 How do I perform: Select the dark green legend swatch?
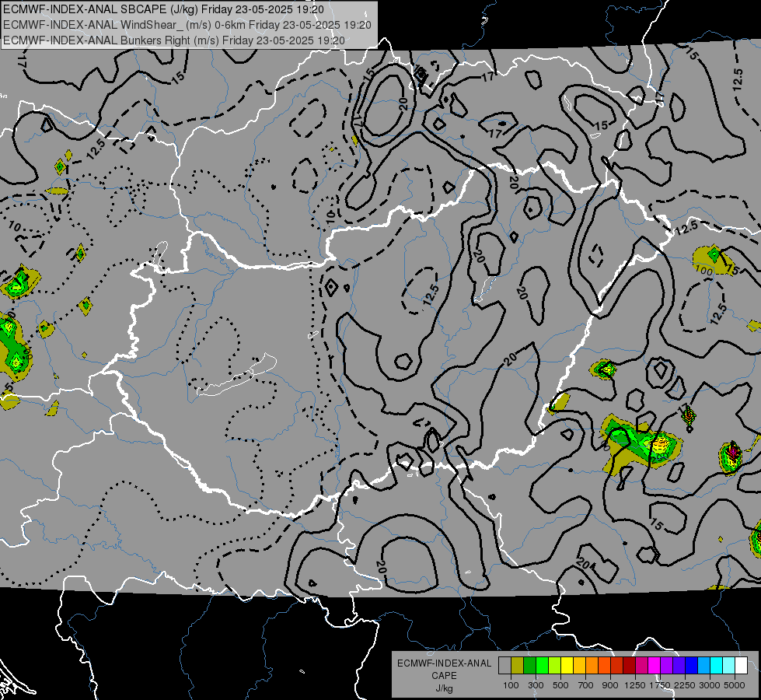pos(529,666)
